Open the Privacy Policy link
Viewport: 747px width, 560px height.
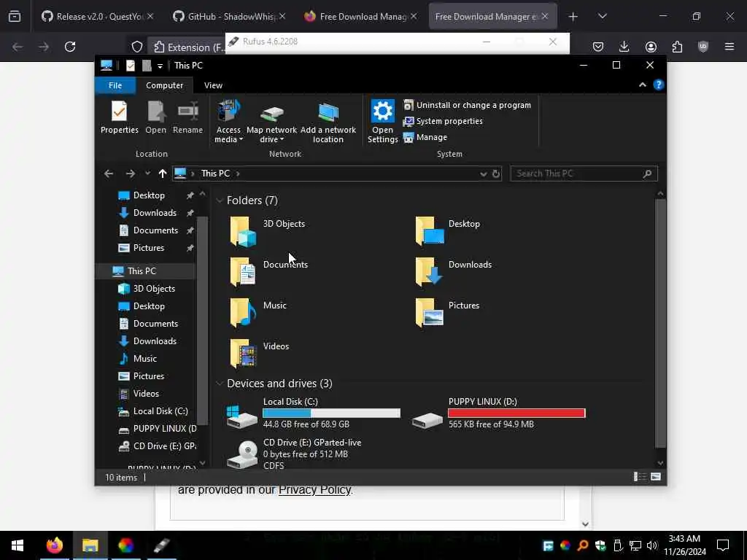pos(314,490)
